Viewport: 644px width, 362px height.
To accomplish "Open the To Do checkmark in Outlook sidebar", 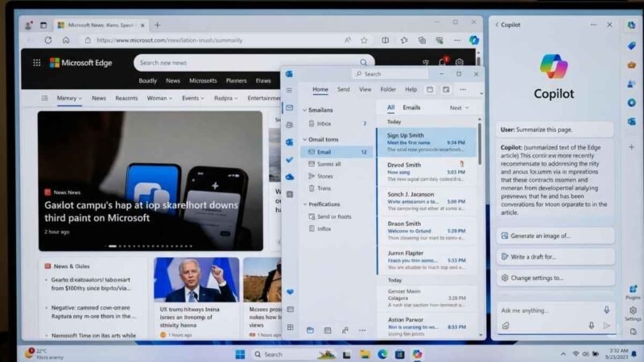I will click(x=290, y=159).
